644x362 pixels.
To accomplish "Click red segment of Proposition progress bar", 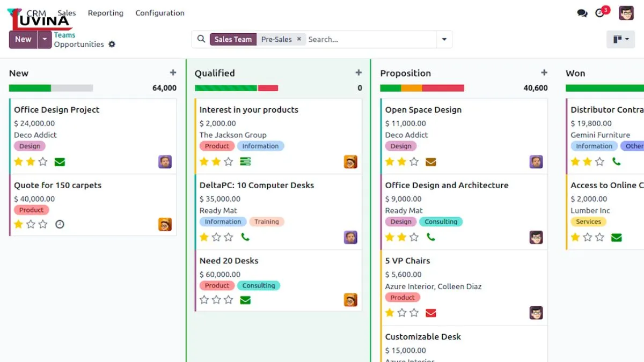I will click(x=443, y=88).
